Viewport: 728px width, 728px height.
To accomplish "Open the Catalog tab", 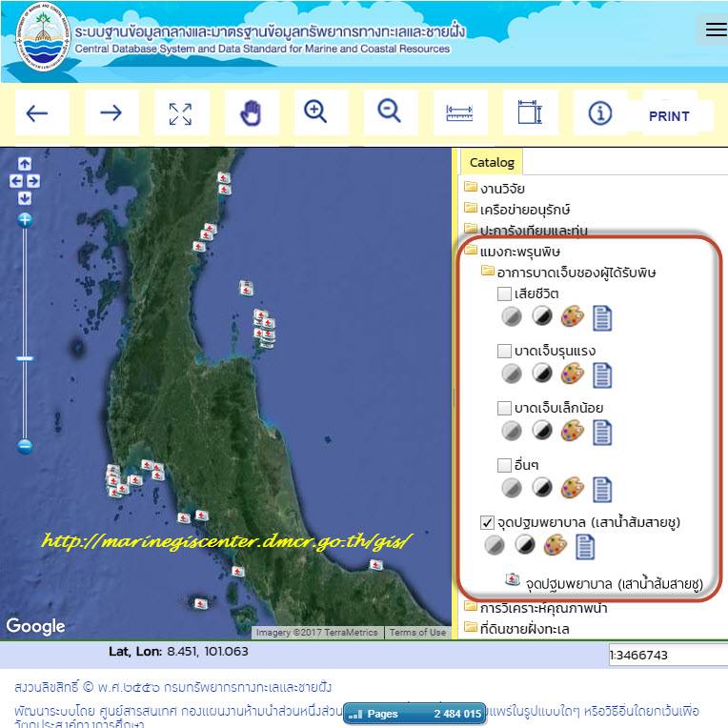I will coord(492,162).
